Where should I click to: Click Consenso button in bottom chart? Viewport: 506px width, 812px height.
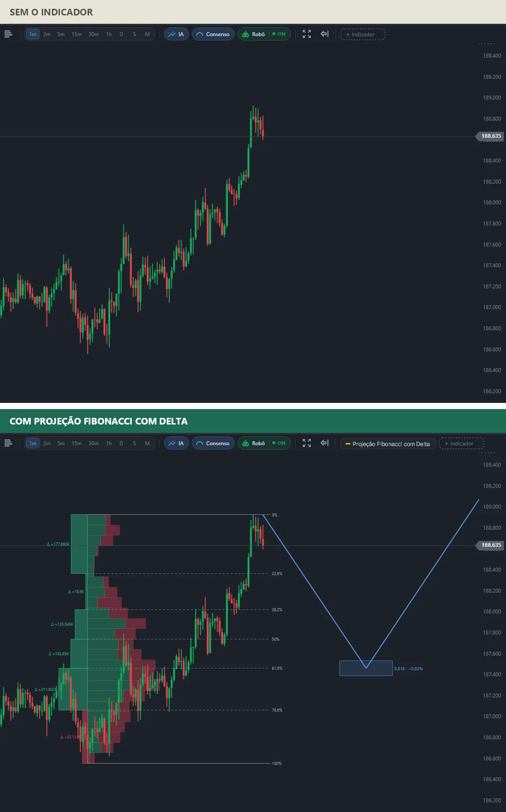[213, 443]
